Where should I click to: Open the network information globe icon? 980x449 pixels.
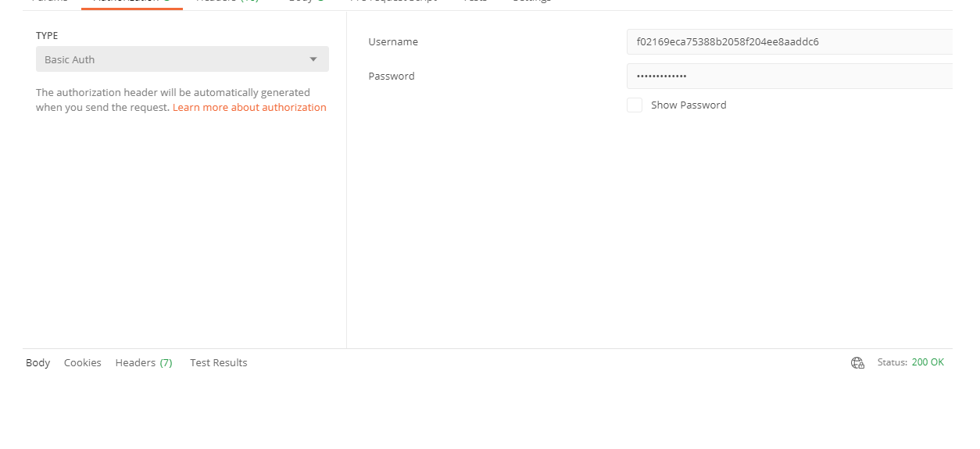click(857, 362)
